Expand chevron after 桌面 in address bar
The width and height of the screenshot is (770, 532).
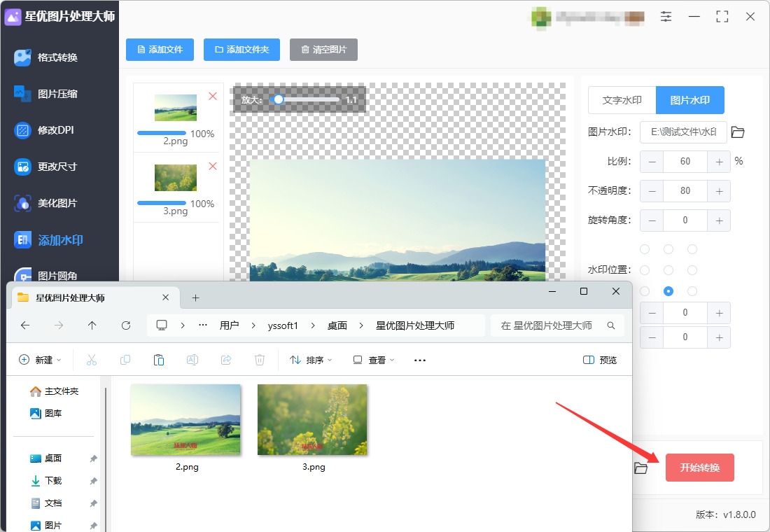pos(361,325)
